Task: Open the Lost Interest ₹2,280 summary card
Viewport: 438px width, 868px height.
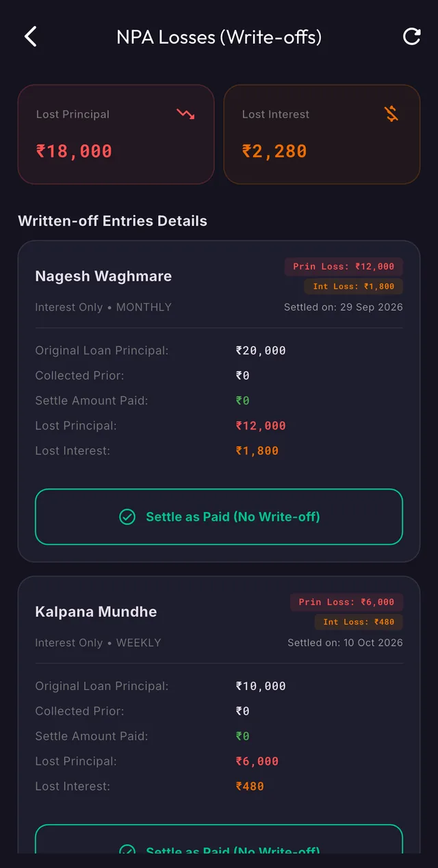Action: pos(322,134)
